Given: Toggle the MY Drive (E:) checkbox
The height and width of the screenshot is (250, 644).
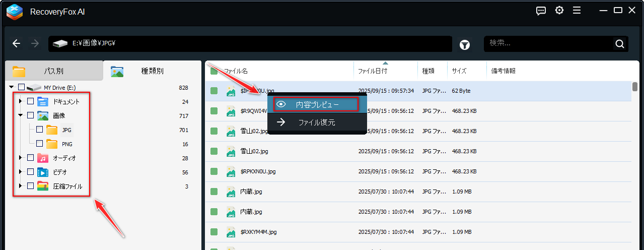Looking at the screenshot, I should (21, 87).
